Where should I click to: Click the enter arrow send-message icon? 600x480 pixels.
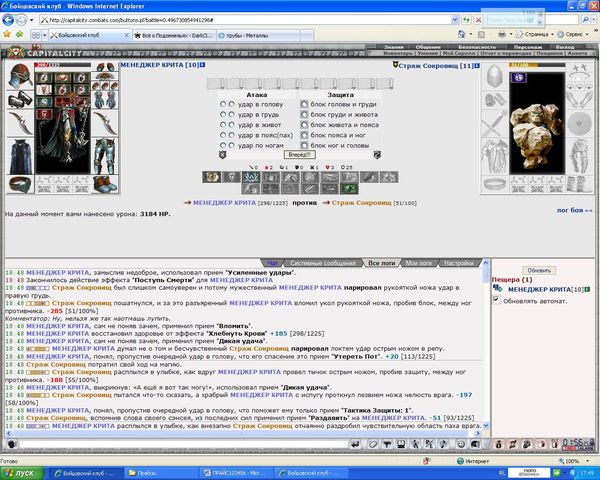click(x=355, y=444)
